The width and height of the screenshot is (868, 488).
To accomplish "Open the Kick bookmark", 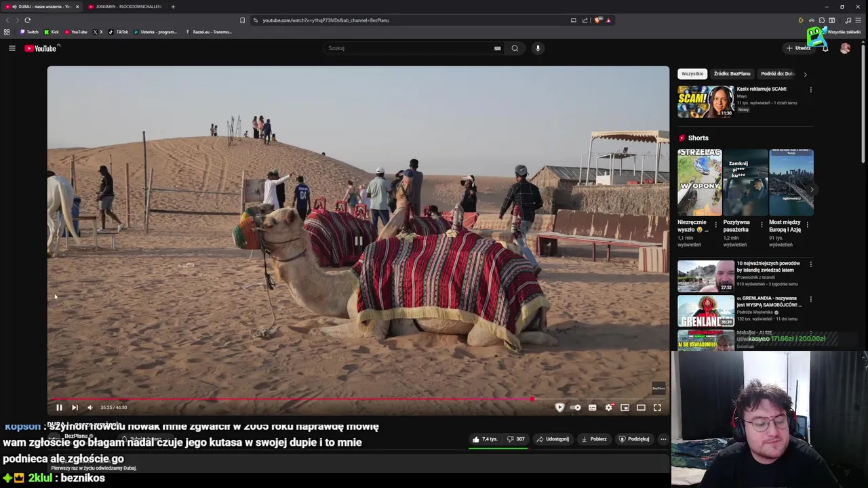I will [52, 32].
